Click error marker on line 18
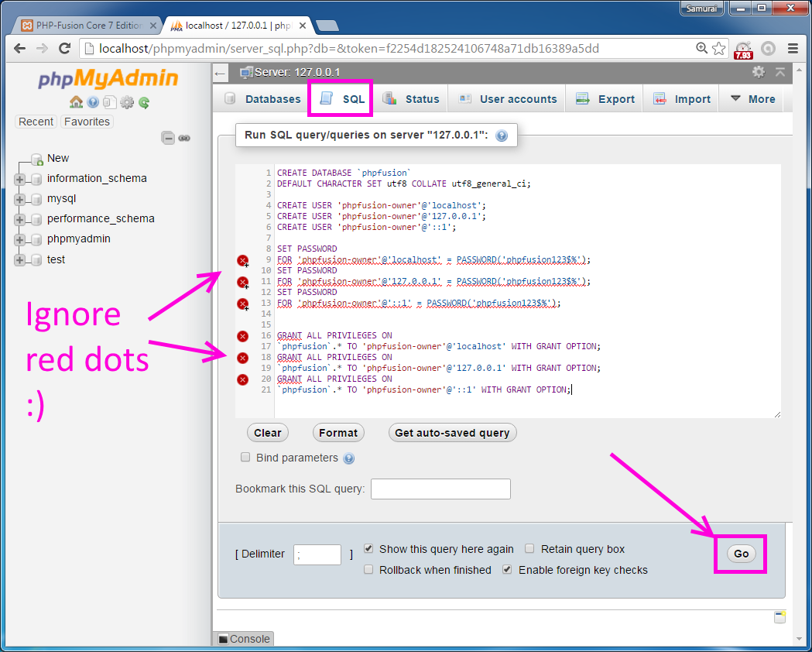This screenshot has height=652, width=812. [242, 358]
